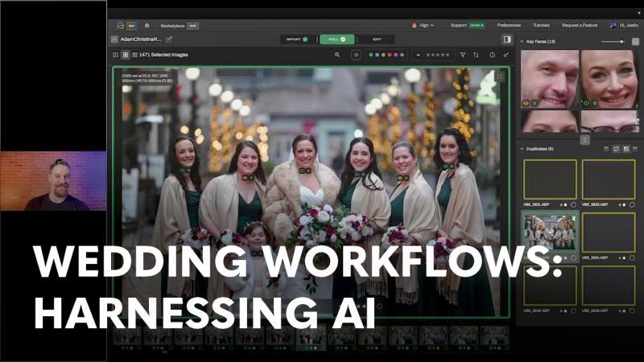Collapse the Key Faces section
The height and width of the screenshot is (362, 644).
(x=523, y=41)
